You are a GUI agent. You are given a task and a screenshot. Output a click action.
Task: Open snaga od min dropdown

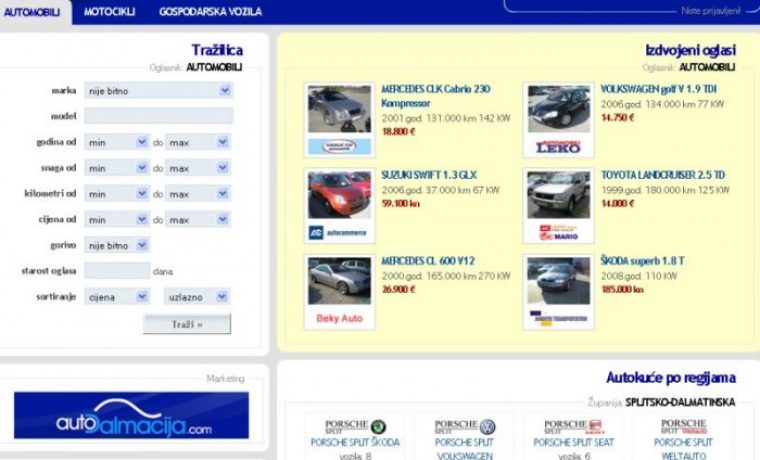[117, 168]
